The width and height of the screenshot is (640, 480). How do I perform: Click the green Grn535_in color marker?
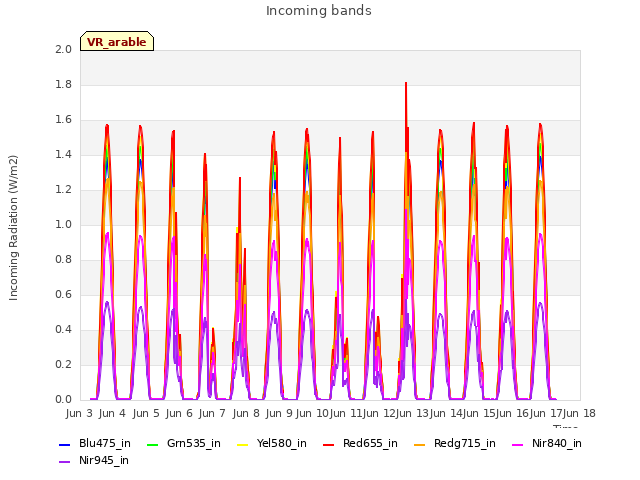[x=152, y=444]
